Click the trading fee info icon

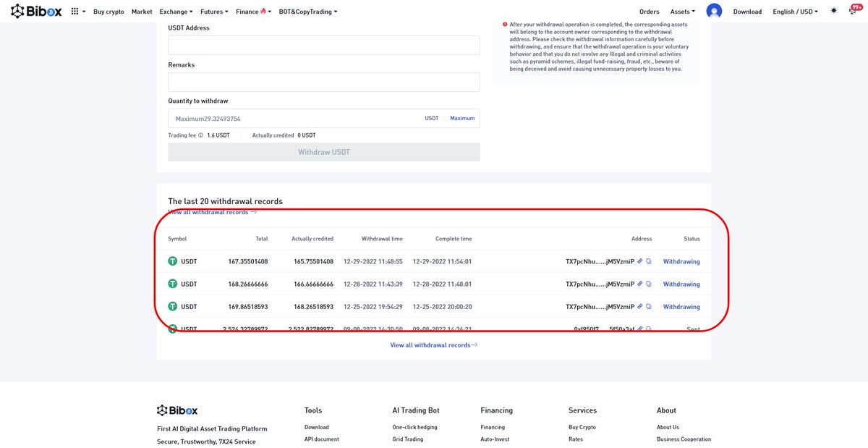pyautogui.click(x=200, y=135)
